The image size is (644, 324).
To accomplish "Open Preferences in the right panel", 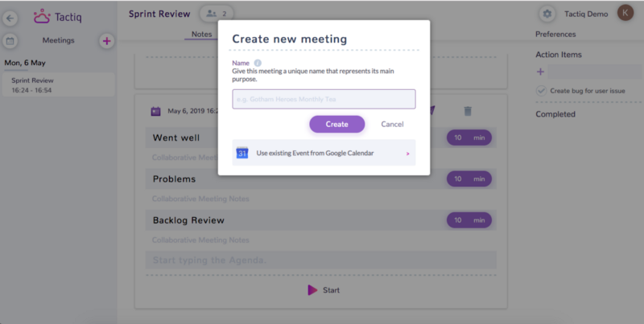I will tap(555, 35).
